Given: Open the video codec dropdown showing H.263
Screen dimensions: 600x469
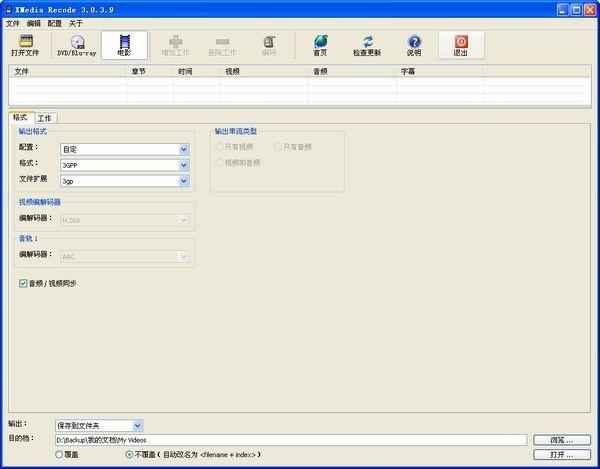Looking at the screenshot, I should (x=125, y=220).
